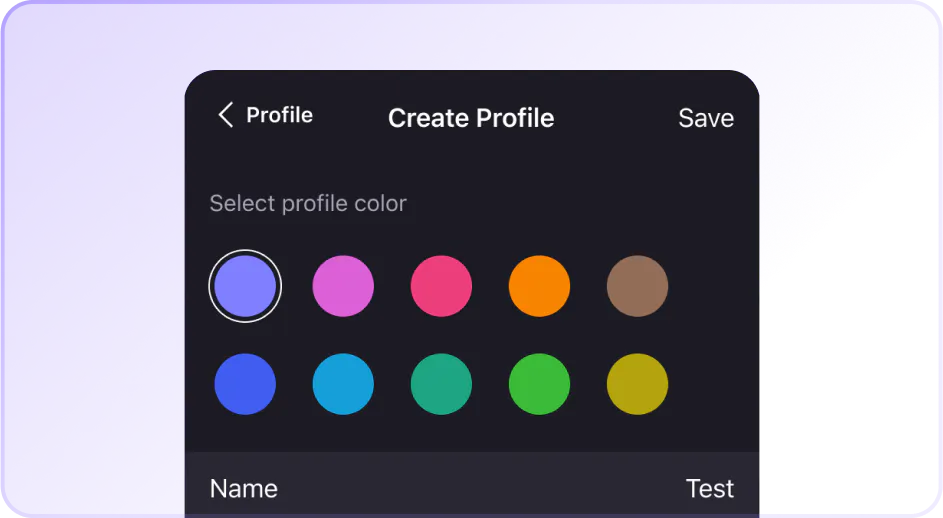Pick the royal blue color swatch
Viewport: 943px width, 518px height.
(x=245, y=384)
